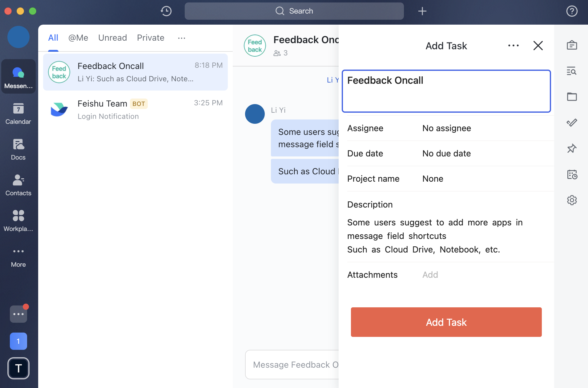
Task: Open chat settings gear icon
Action: [x=572, y=200]
